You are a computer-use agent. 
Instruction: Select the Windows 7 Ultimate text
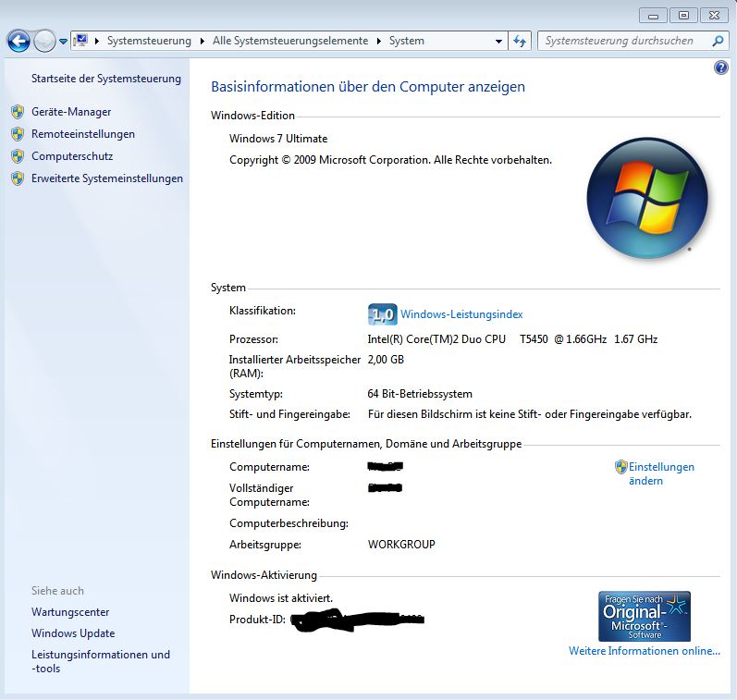(278, 139)
